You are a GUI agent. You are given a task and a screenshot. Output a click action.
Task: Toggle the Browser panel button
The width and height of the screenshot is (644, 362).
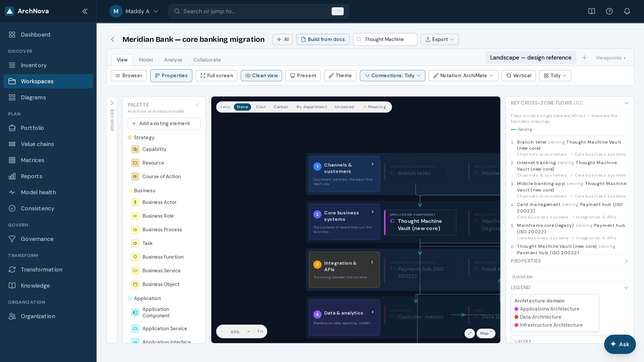pyautogui.click(x=129, y=76)
